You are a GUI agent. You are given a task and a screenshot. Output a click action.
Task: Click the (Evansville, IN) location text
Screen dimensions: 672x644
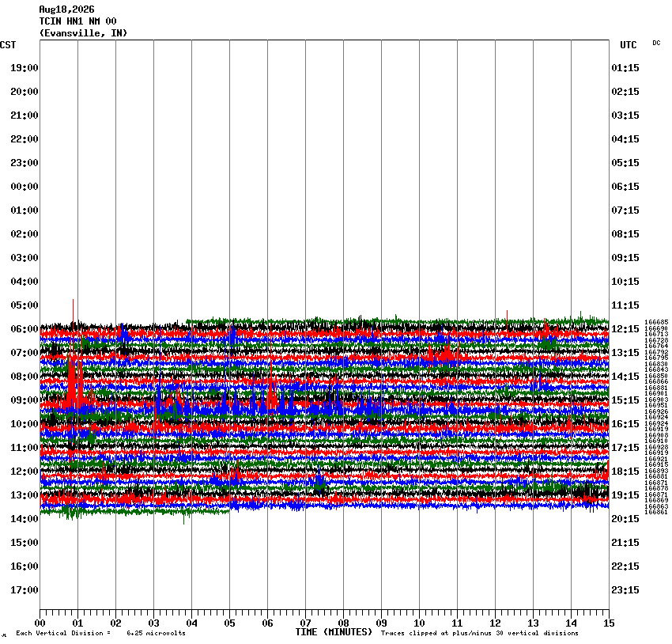(83, 33)
